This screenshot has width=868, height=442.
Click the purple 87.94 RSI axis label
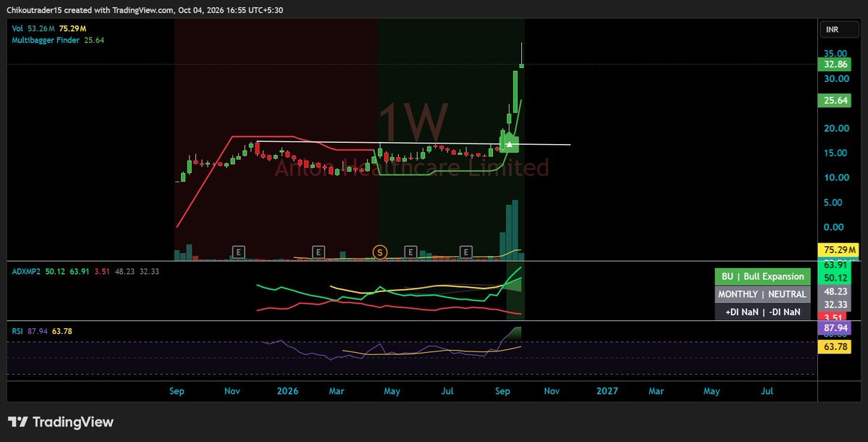point(835,328)
